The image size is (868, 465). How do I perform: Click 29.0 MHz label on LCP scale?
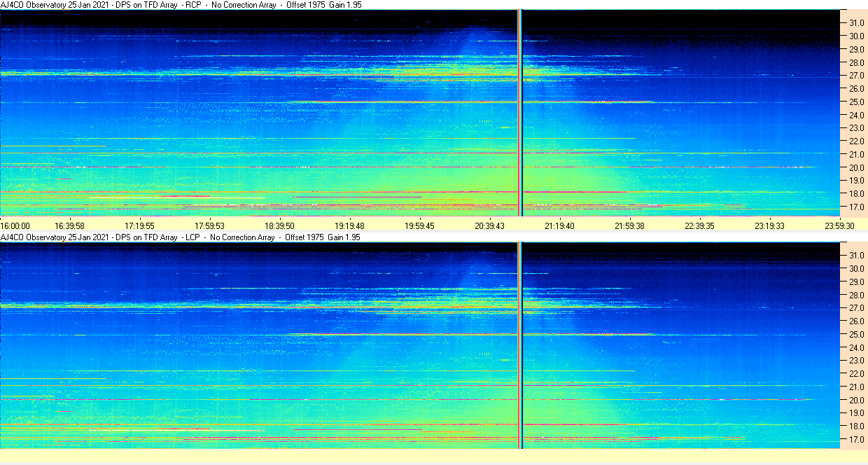point(857,282)
